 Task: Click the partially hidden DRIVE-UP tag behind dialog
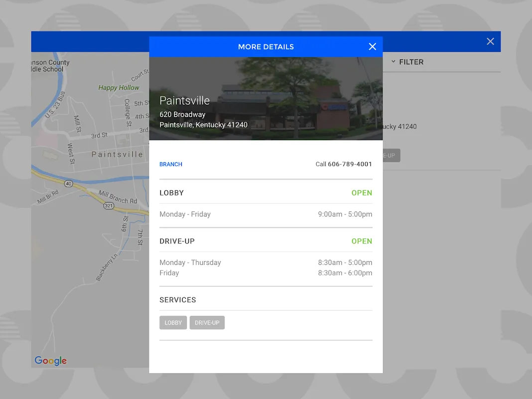[392, 156]
